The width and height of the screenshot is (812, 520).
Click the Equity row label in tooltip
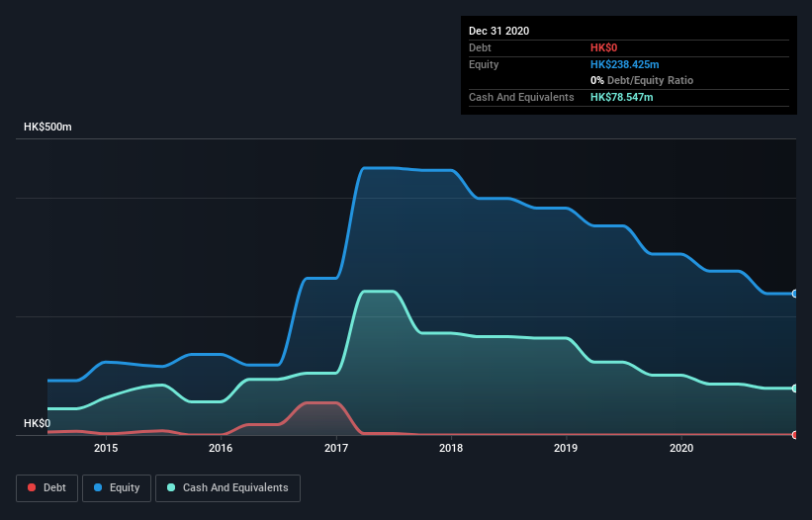pyautogui.click(x=484, y=64)
